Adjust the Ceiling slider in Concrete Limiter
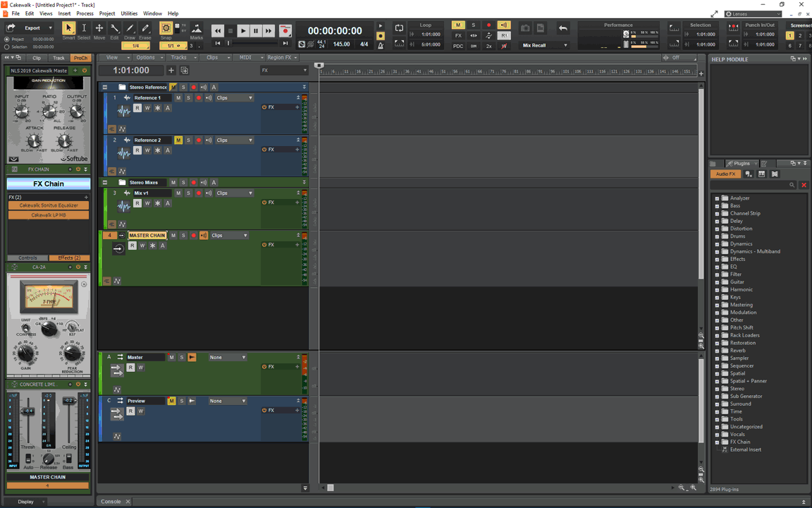 pyautogui.click(x=69, y=400)
